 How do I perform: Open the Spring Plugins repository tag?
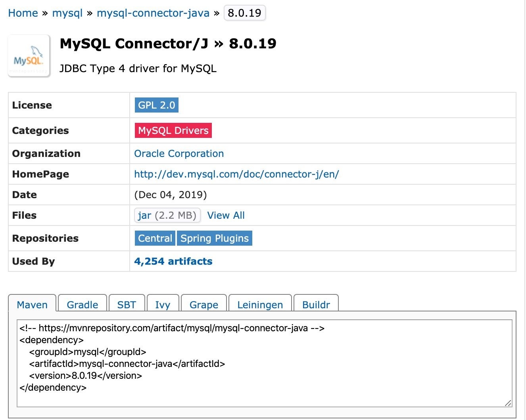tap(215, 238)
